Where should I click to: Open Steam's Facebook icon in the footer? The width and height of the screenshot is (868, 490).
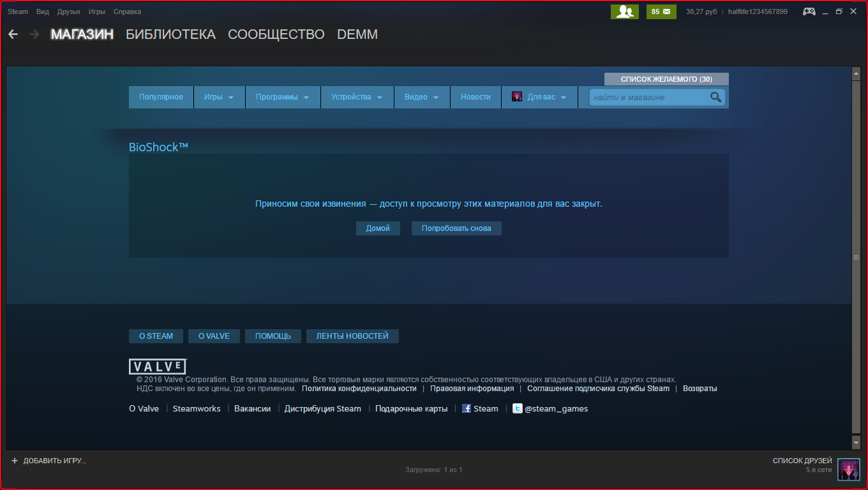tap(467, 408)
